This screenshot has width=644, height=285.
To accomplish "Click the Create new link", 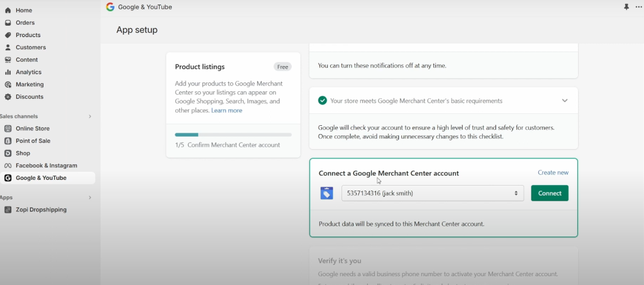I will (553, 172).
